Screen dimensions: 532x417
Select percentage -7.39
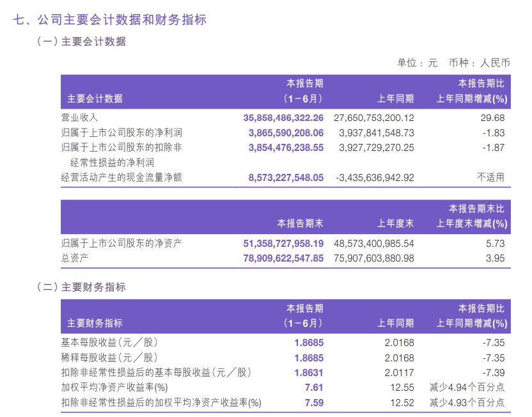pos(494,373)
